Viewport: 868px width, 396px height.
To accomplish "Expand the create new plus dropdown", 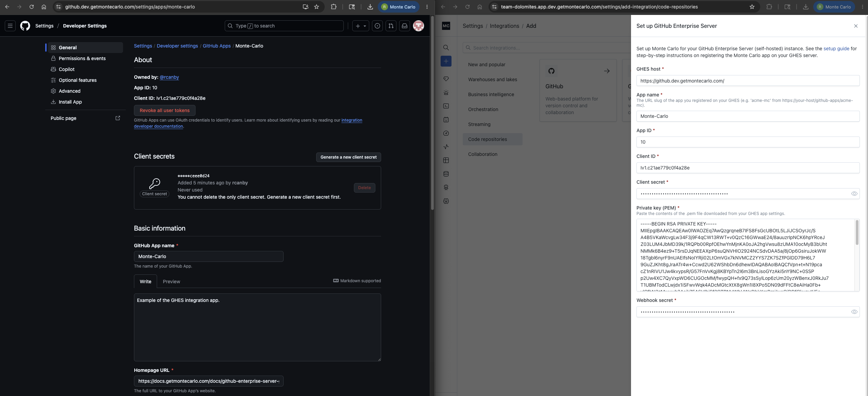I will point(361,26).
